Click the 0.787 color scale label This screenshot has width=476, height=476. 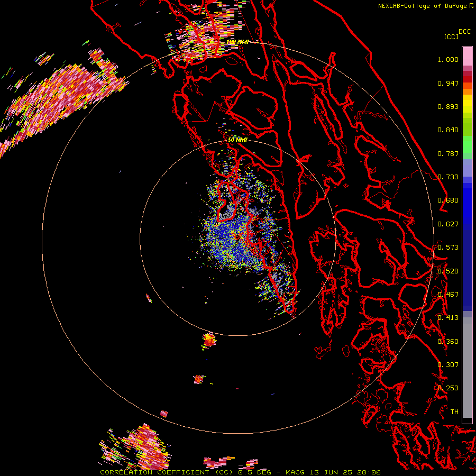448,153
